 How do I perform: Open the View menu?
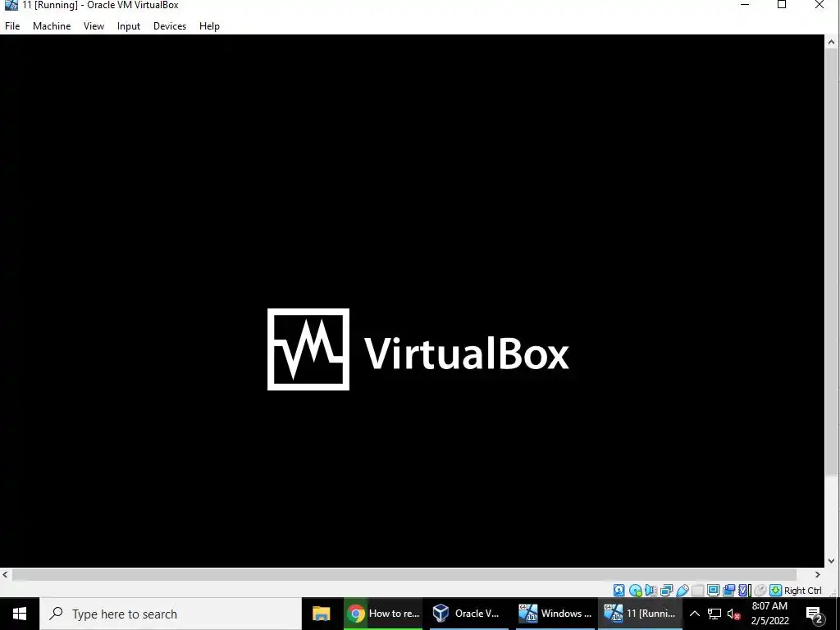pyautogui.click(x=94, y=25)
